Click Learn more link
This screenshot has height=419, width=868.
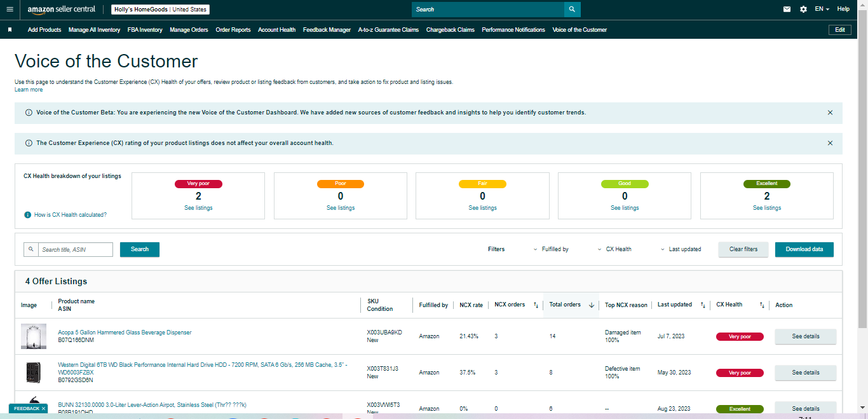pyautogui.click(x=29, y=90)
